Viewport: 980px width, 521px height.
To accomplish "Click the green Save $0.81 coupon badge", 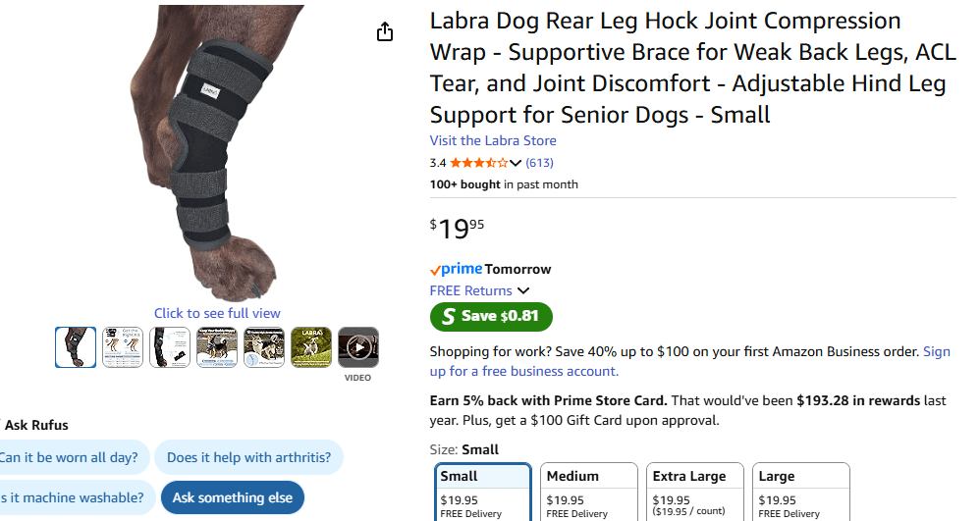I will (491, 316).
